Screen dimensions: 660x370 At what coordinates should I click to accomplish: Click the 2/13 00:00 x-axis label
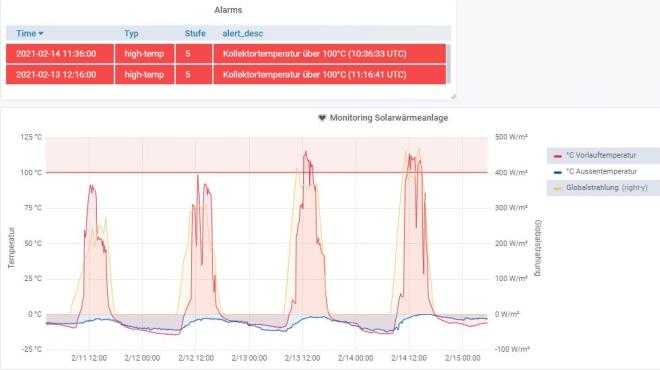[249, 358]
